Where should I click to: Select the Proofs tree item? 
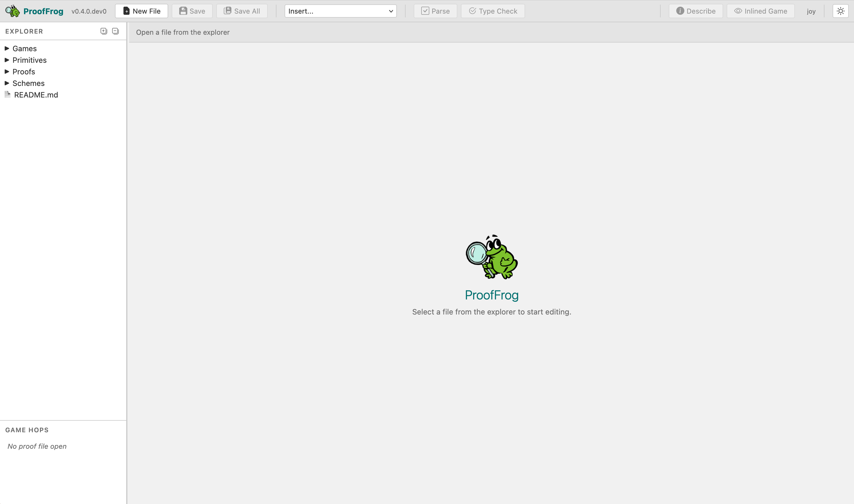(23, 71)
